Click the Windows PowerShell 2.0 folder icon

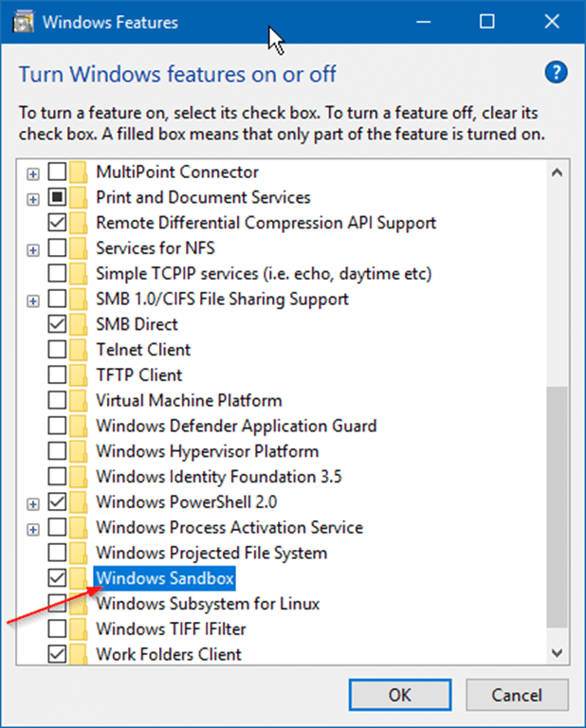tap(79, 501)
